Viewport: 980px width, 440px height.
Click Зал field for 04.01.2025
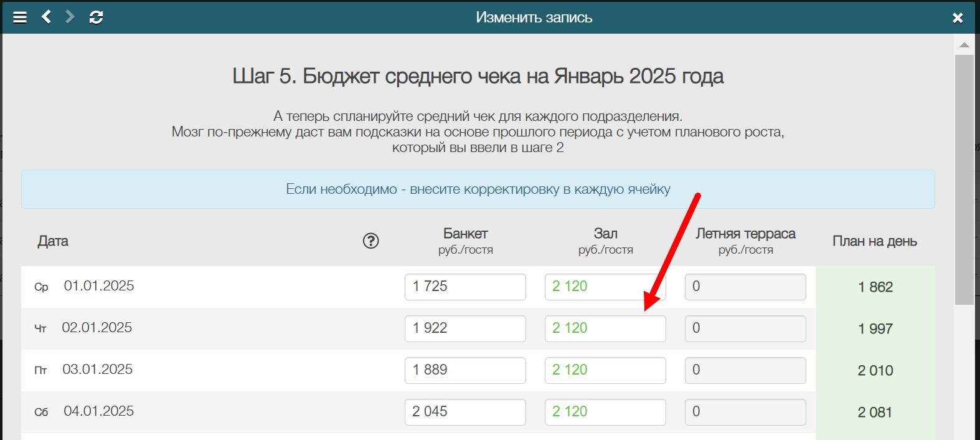click(605, 412)
